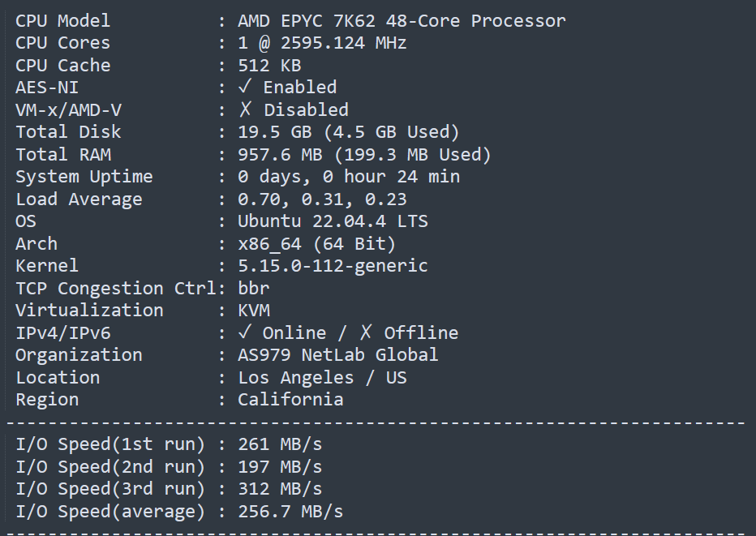
Task: Click the 'Ubuntu 22.04.4 LTS' text
Action: pyautogui.click(x=333, y=221)
